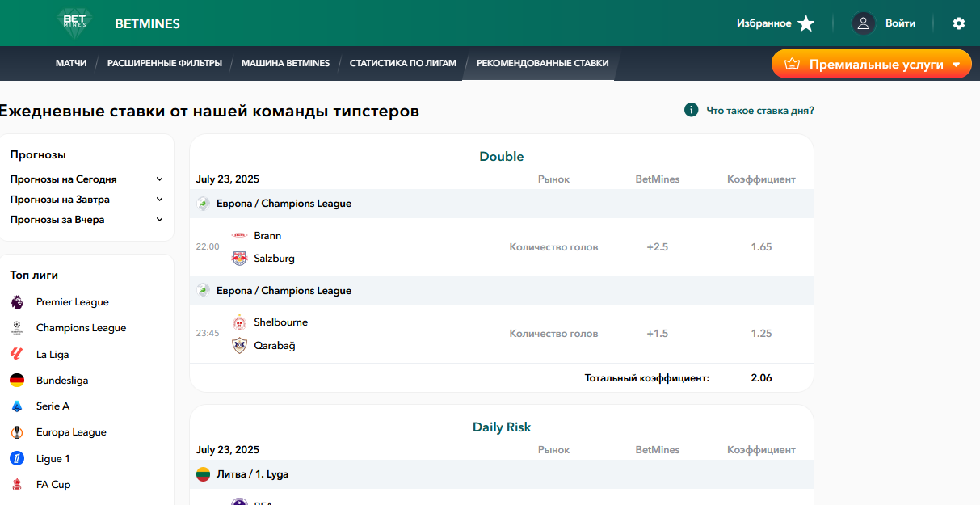Go to 'Статистика по лигам' tab
This screenshot has height=505, width=980.
coord(403,63)
